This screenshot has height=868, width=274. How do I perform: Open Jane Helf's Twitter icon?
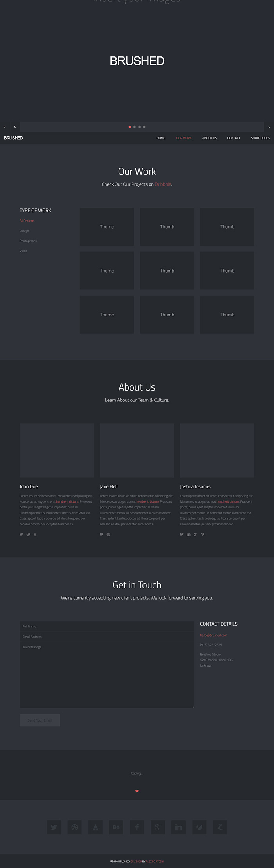(102, 534)
